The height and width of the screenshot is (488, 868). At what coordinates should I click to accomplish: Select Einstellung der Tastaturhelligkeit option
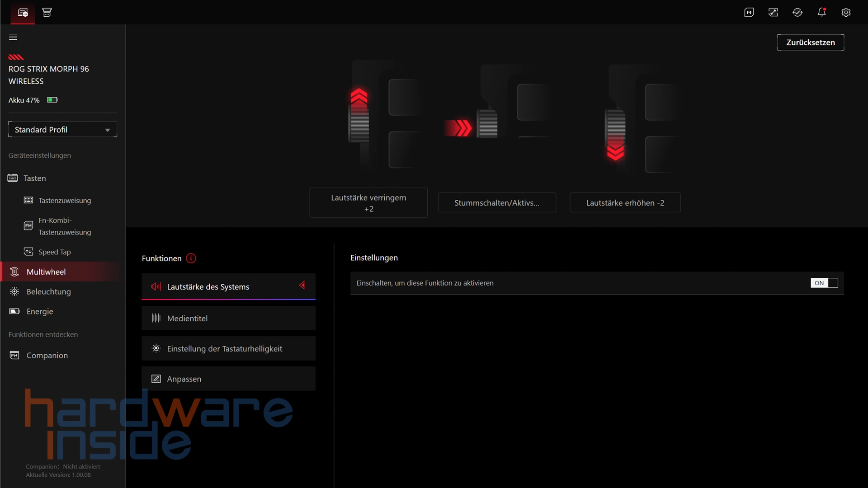click(x=228, y=348)
